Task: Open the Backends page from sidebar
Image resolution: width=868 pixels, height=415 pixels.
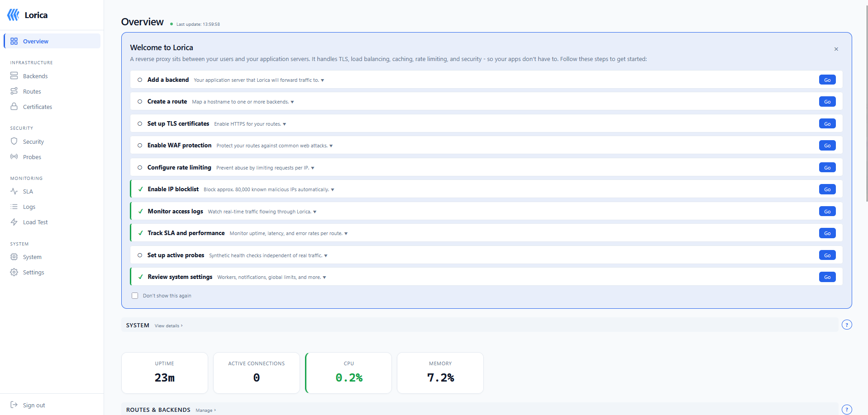Action: [x=52, y=76]
